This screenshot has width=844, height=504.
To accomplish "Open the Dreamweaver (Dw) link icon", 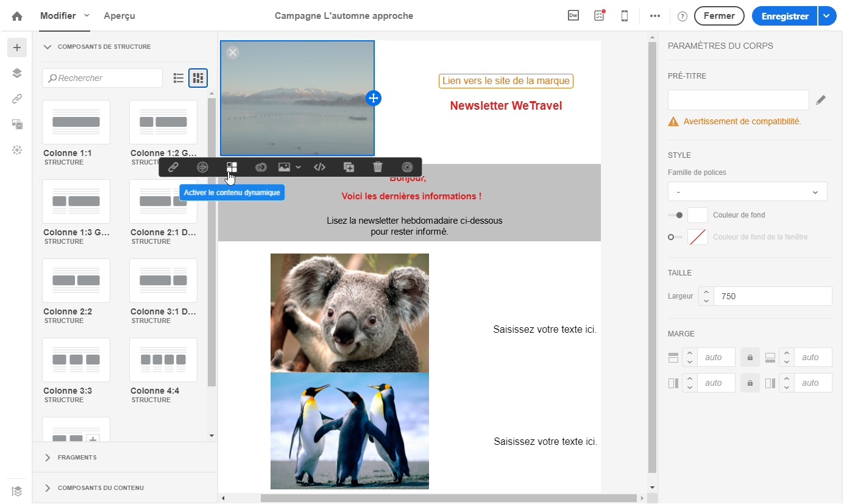I will tap(573, 16).
